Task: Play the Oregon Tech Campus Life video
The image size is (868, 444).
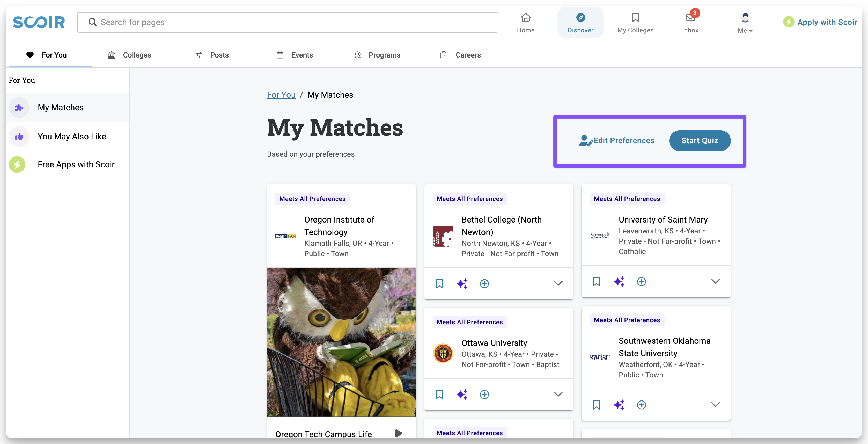Action: 399,433
